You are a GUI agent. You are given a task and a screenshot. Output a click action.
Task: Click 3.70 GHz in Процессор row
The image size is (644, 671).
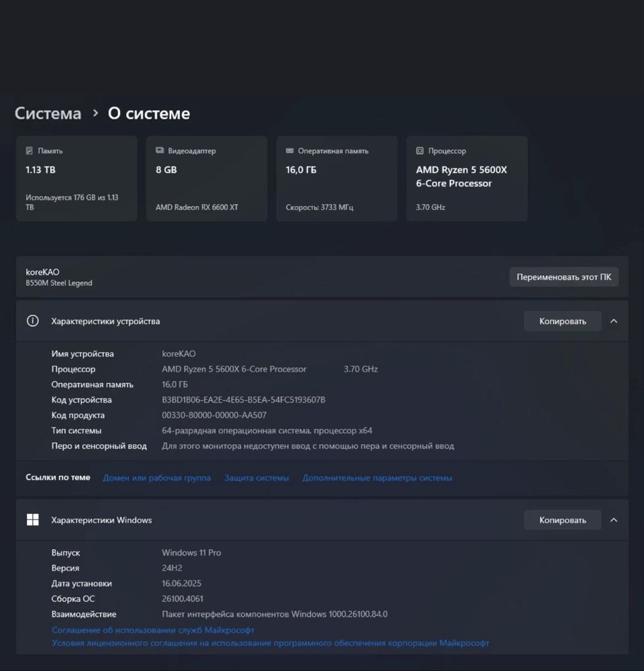[x=361, y=369]
